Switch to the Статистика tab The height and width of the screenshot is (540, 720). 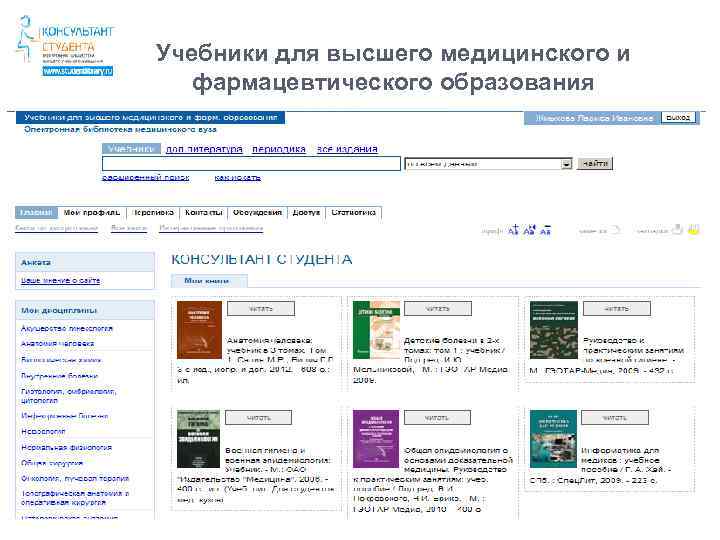[354, 212]
